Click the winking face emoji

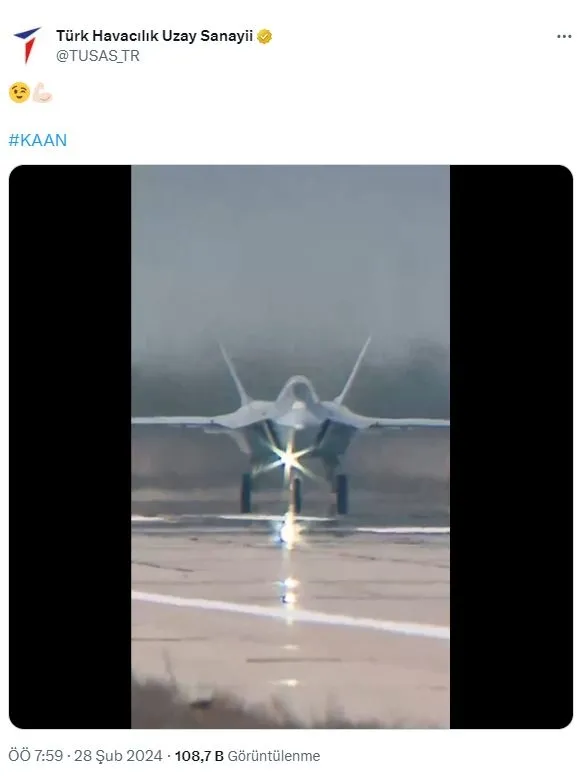pos(19,93)
